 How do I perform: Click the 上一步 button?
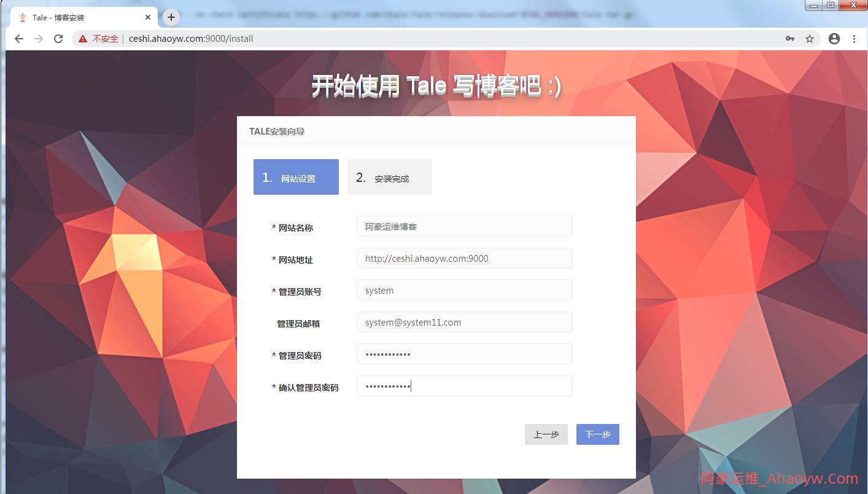(x=546, y=434)
